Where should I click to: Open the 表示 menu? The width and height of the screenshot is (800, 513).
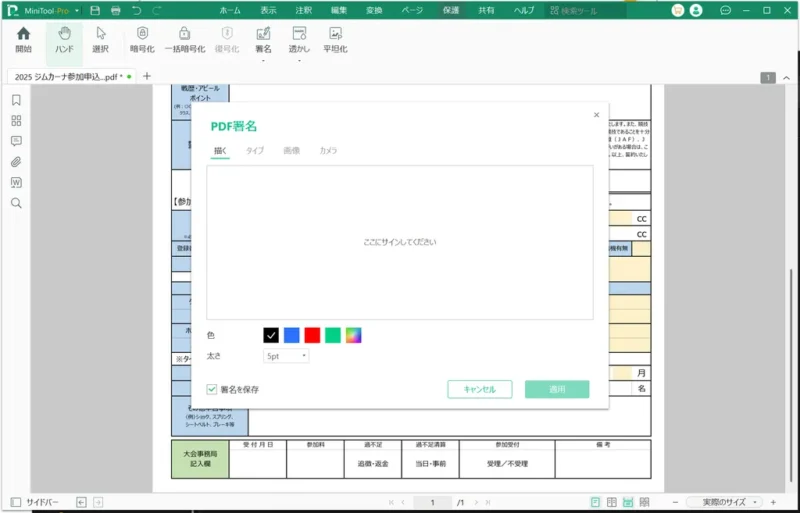[268, 10]
